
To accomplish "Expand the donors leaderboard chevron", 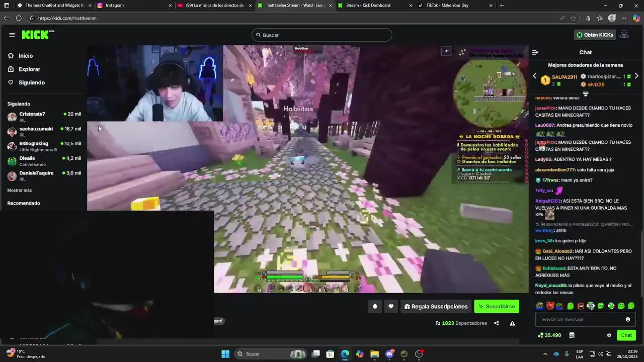I will tap(586, 94).
